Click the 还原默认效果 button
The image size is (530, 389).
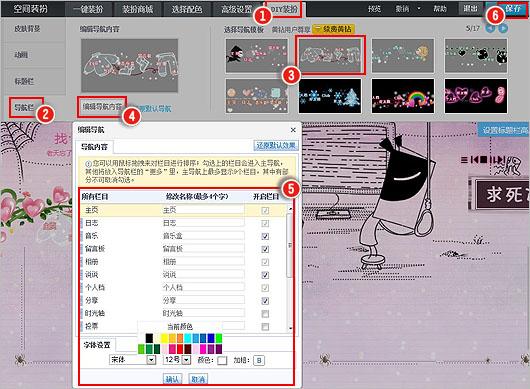276,146
